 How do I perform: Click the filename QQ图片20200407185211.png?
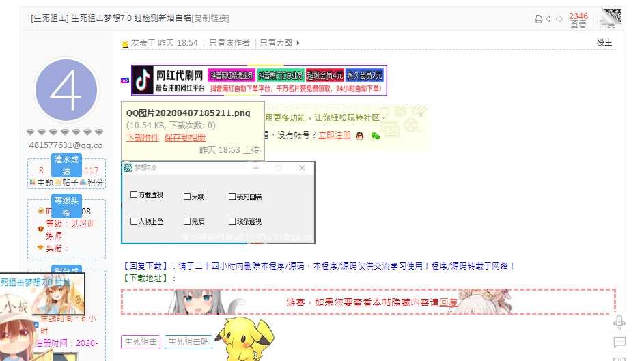[188, 113]
